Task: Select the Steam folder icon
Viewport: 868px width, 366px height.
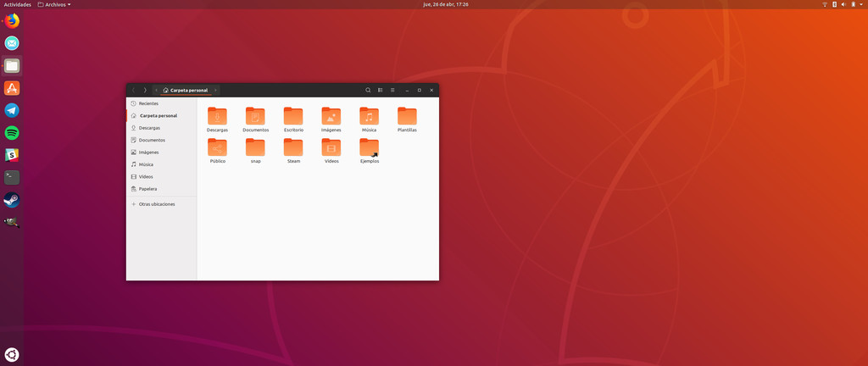Action: pos(293,147)
